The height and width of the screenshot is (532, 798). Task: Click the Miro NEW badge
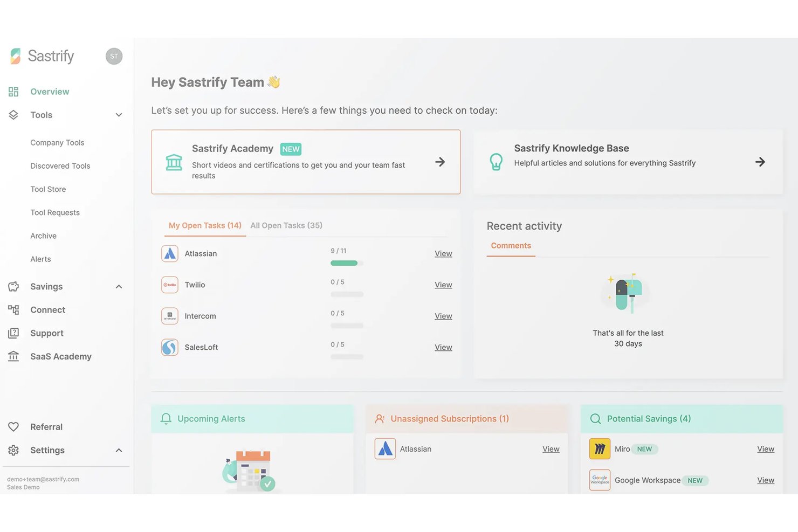644,449
